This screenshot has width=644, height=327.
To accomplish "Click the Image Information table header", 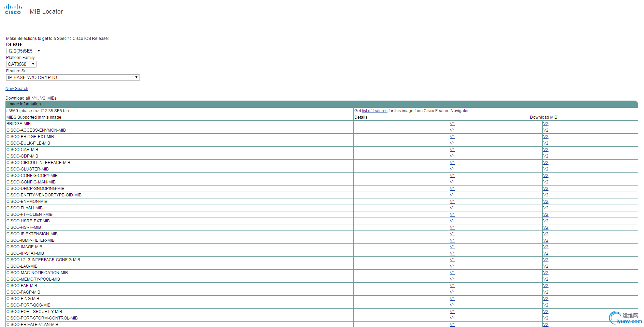I will pos(322,104).
